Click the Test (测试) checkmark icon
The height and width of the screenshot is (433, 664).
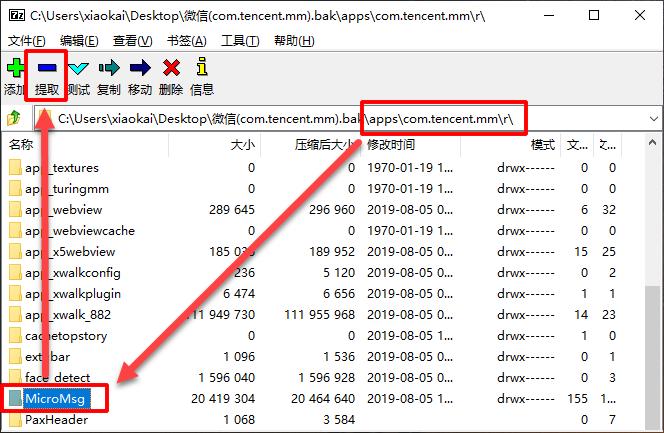79,68
